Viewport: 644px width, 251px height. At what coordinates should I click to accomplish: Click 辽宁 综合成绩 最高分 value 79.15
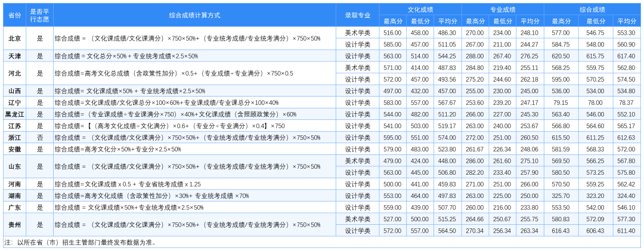click(x=561, y=103)
